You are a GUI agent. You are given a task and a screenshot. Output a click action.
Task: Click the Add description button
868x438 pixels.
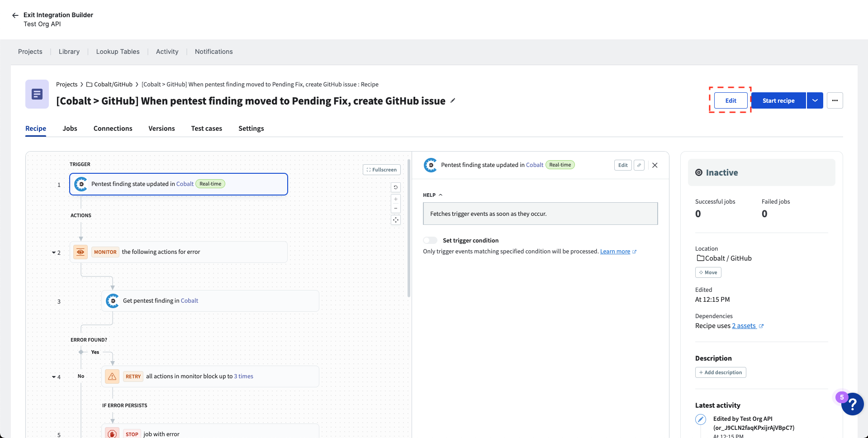720,372
